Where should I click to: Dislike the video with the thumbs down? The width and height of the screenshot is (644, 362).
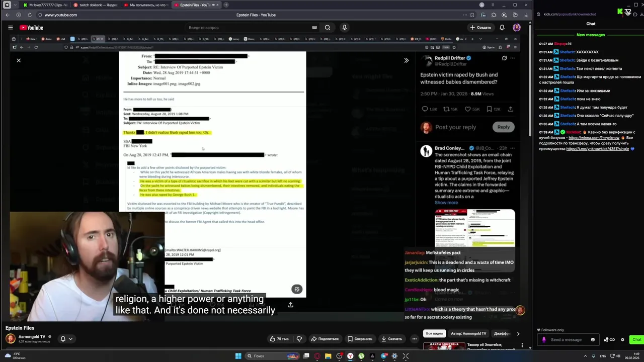coord(299,339)
